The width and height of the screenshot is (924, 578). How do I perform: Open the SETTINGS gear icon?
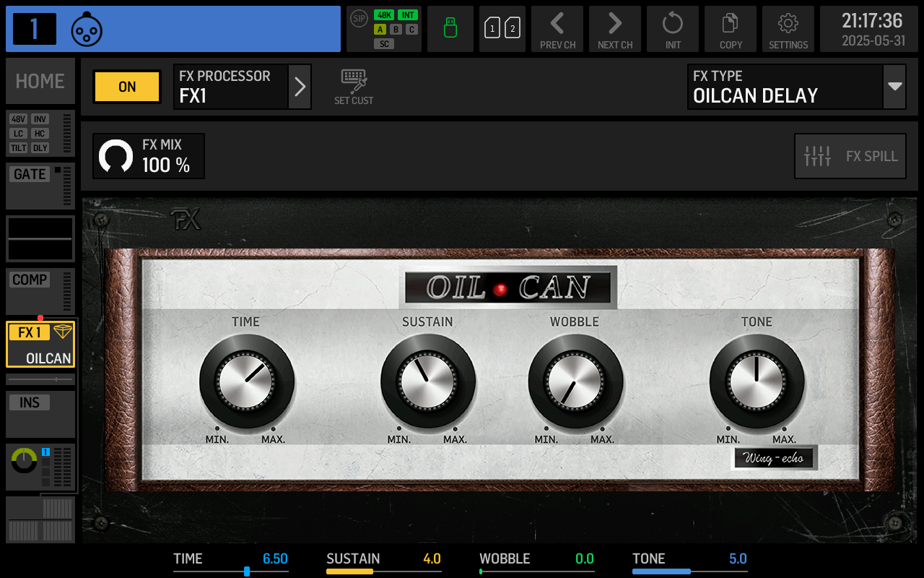click(788, 29)
